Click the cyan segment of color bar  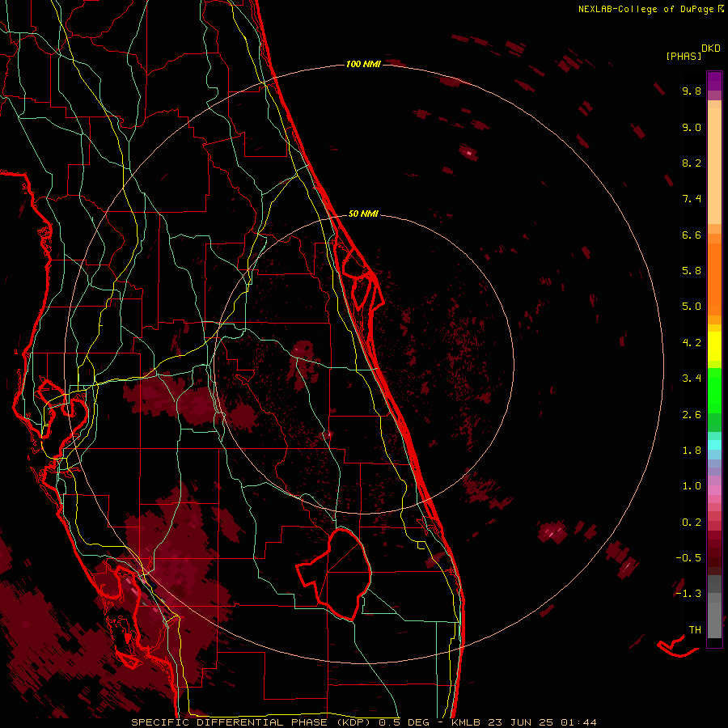pyautogui.click(x=714, y=444)
